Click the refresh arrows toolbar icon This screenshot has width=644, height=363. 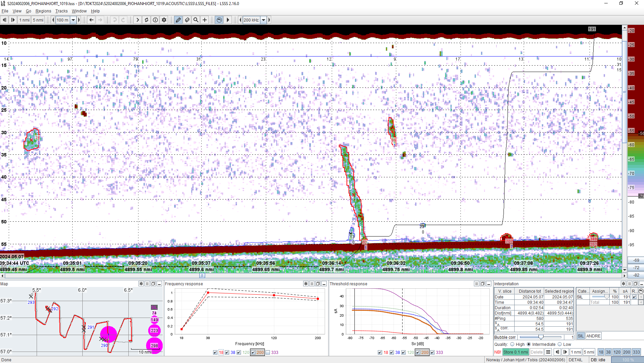[147, 20]
